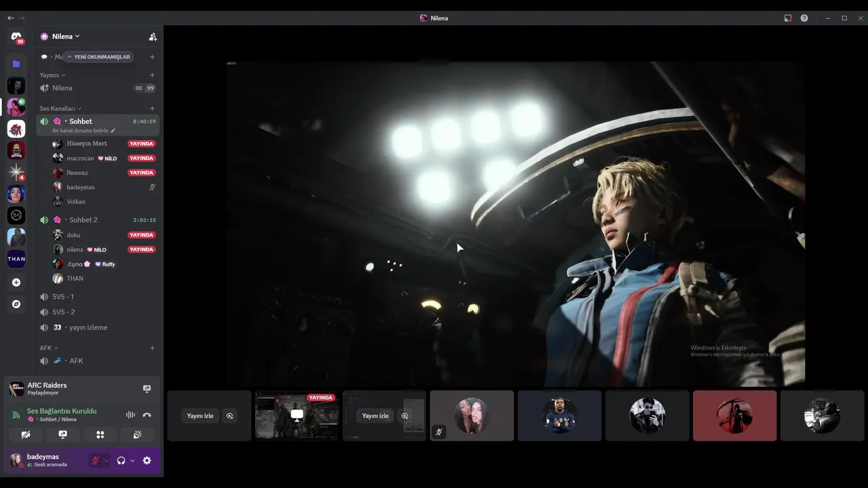Open Discord direct messages home icon
Viewport: 868px width, 488px height.
pos(16,37)
